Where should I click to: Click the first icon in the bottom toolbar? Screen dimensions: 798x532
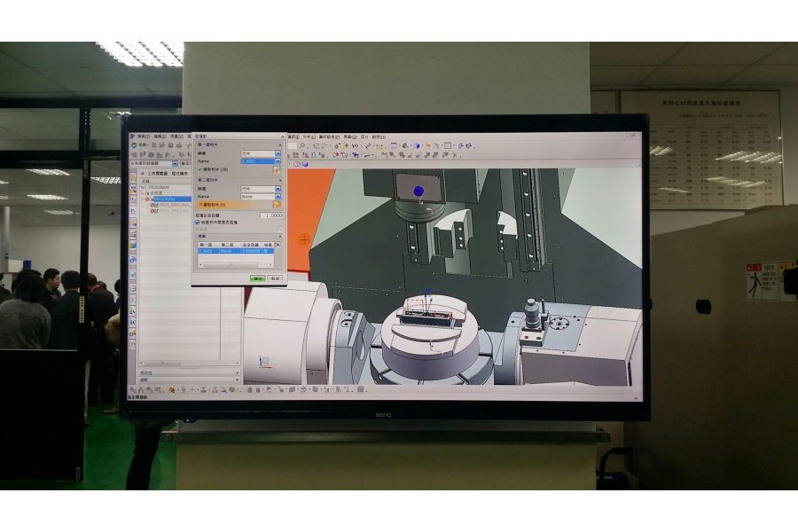coord(133,390)
